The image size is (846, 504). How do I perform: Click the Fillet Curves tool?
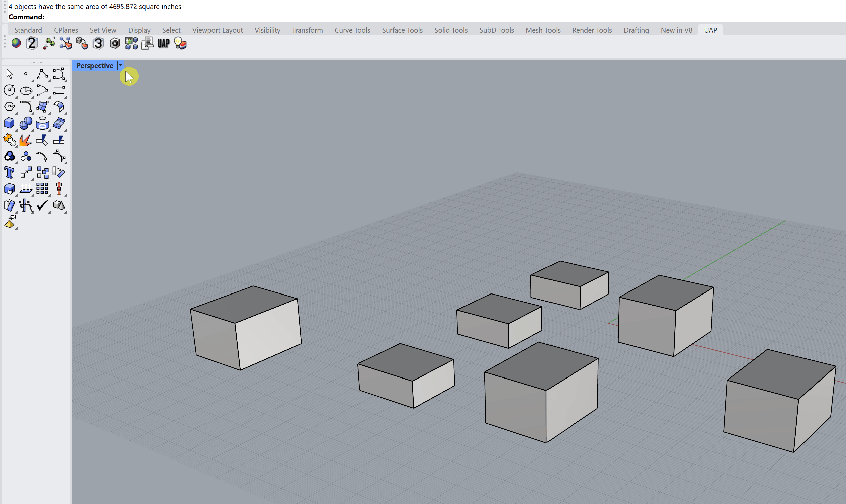pos(26,107)
